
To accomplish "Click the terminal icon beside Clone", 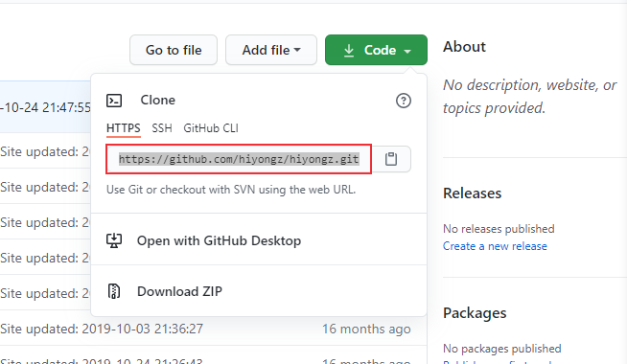I will pyautogui.click(x=114, y=101).
